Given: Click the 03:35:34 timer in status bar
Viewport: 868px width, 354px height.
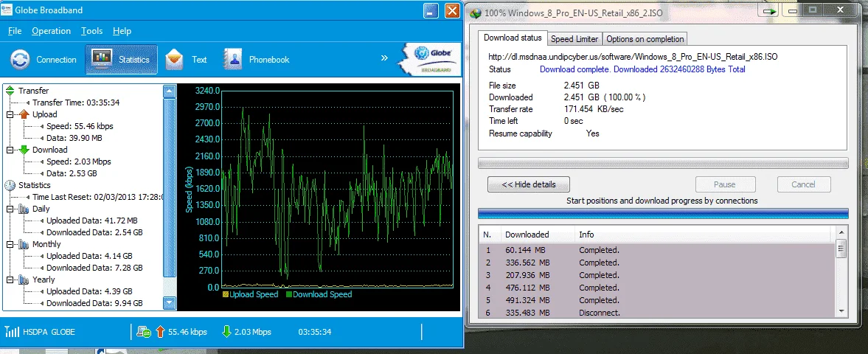Looking at the screenshot, I should [314, 333].
